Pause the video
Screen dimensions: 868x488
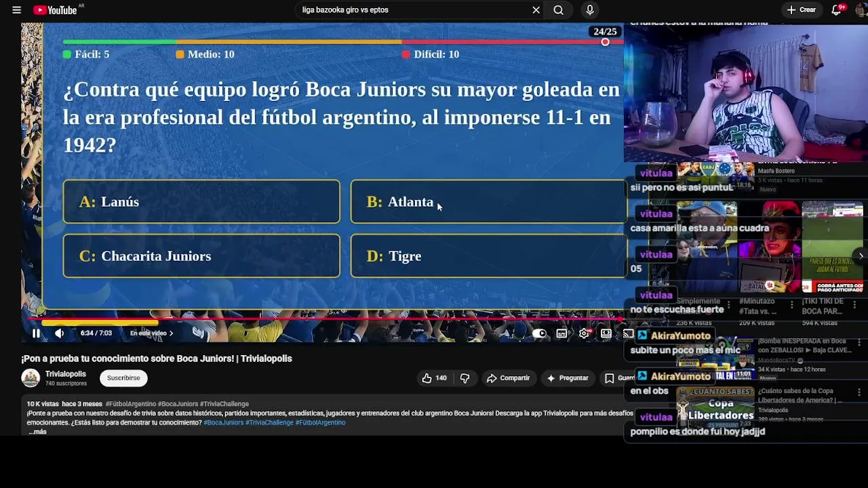[x=36, y=333]
